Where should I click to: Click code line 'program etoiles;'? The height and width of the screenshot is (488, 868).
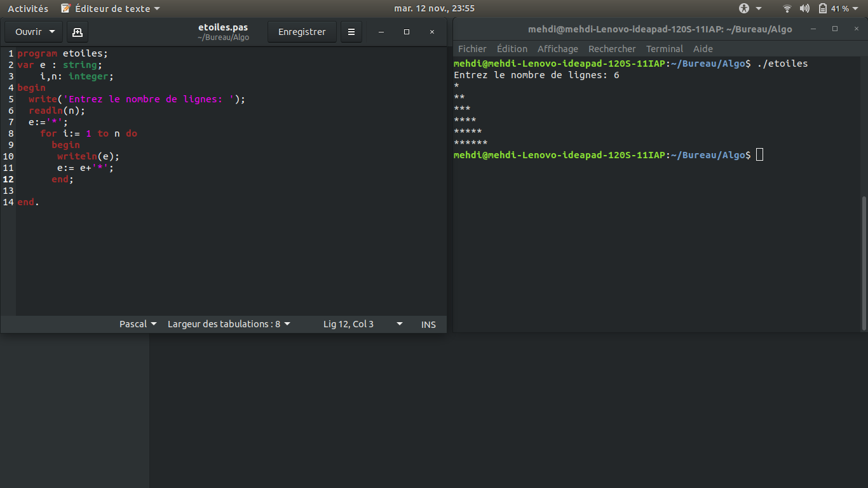tap(63, 53)
